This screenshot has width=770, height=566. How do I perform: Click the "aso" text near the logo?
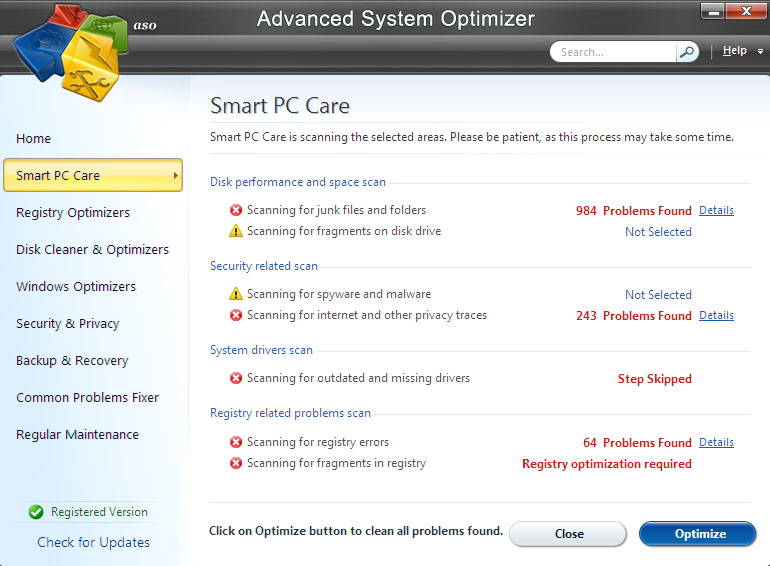coord(145,25)
